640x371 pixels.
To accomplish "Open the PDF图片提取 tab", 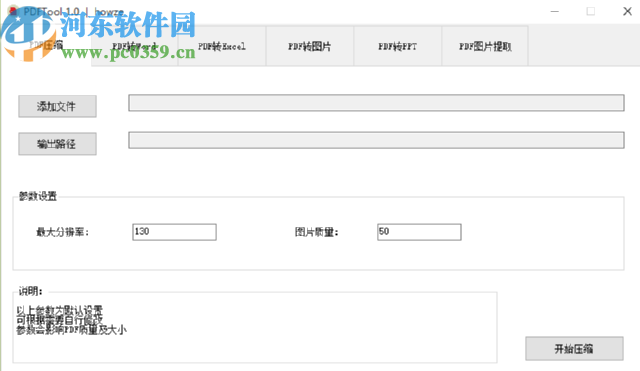I will pos(485,46).
